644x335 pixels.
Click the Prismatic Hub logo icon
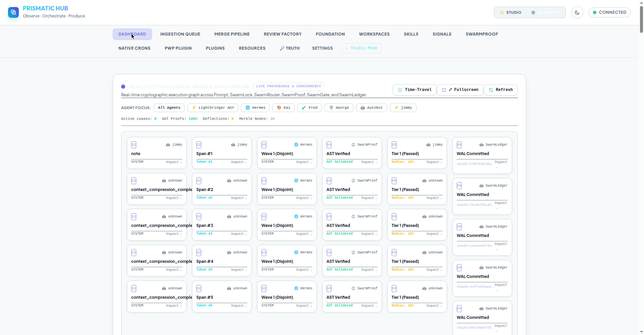[x=13, y=12]
